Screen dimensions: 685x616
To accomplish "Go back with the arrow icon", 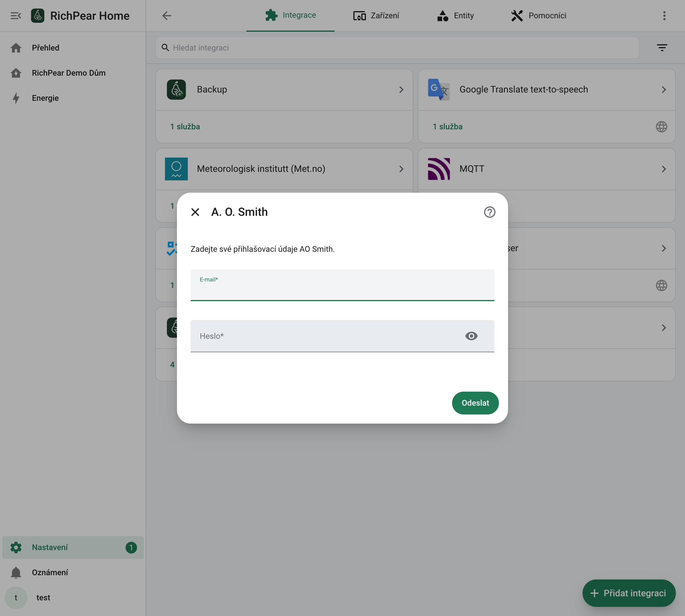I will [x=166, y=16].
